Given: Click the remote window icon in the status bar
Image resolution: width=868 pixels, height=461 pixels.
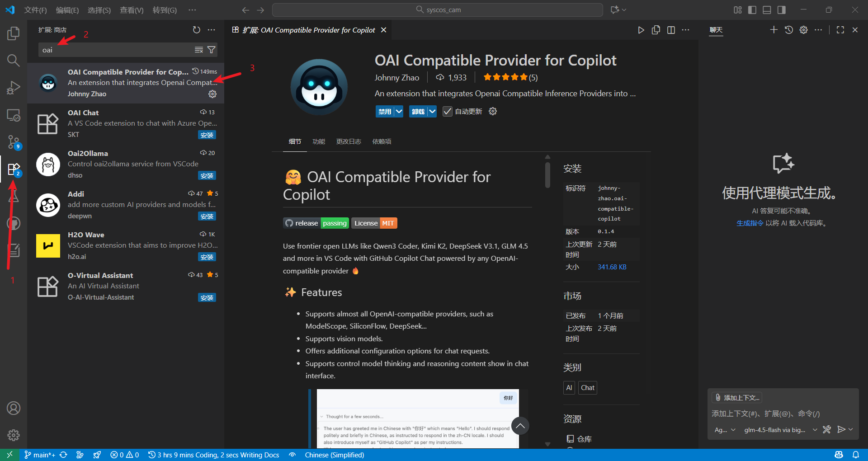Looking at the screenshot, I should pyautogui.click(x=9, y=455).
